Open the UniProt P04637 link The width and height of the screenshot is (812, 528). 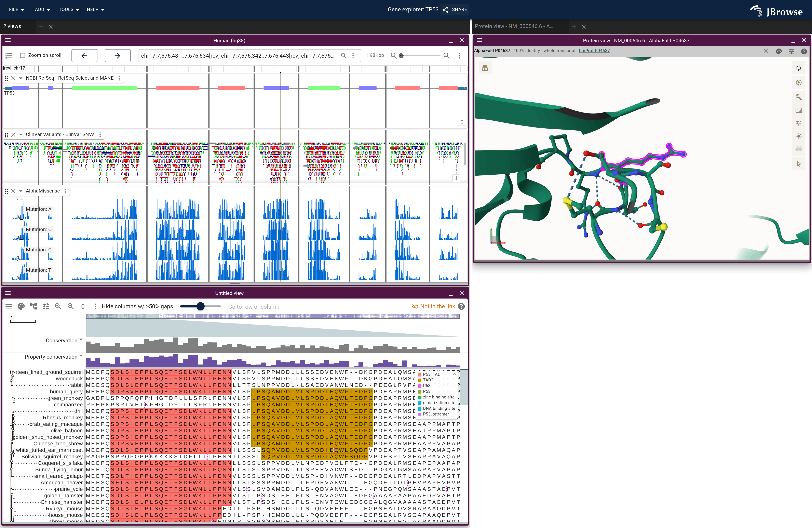pyautogui.click(x=594, y=51)
